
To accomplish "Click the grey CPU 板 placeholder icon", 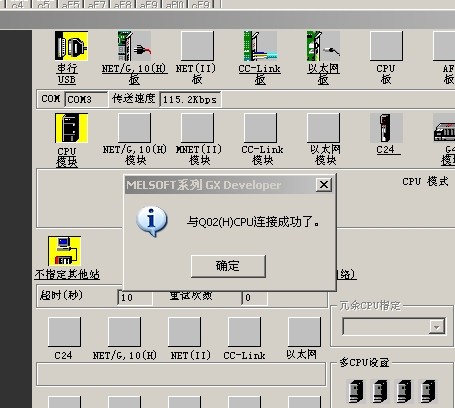I will (386, 46).
